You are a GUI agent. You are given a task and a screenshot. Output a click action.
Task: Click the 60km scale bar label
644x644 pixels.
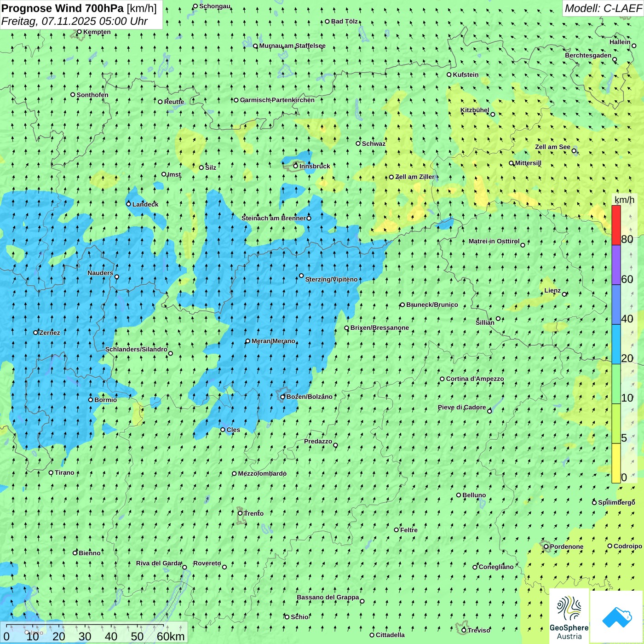coord(171,637)
